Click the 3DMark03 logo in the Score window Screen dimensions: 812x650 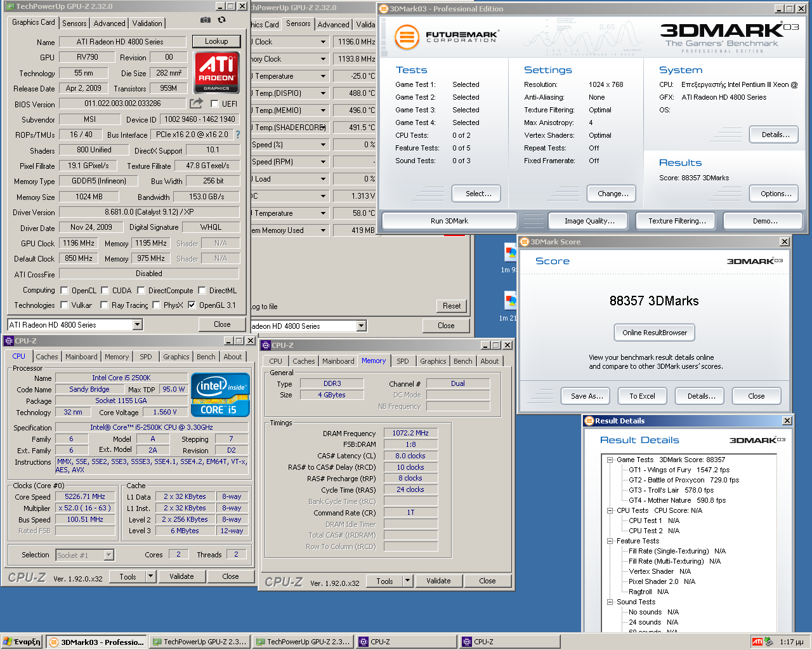point(755,261)
